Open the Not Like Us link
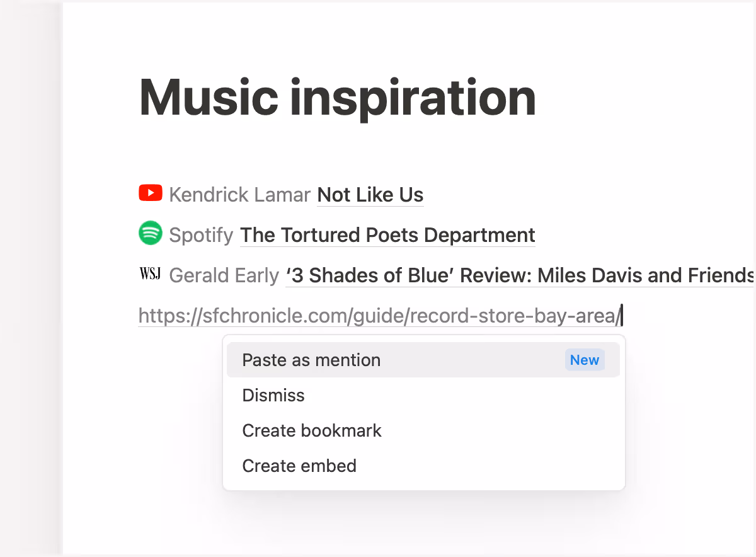This screenshot has width=756, height=557. 370,195
